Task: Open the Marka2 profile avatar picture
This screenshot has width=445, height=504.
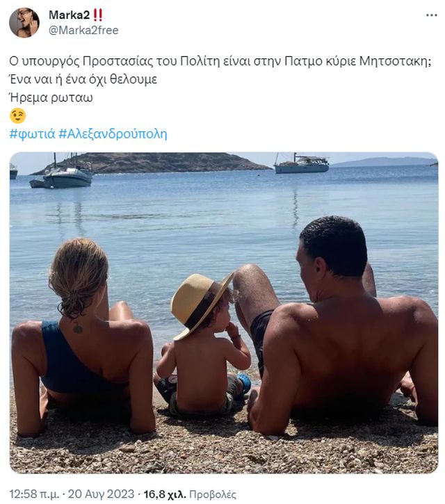Action: [x=24, y=22]
